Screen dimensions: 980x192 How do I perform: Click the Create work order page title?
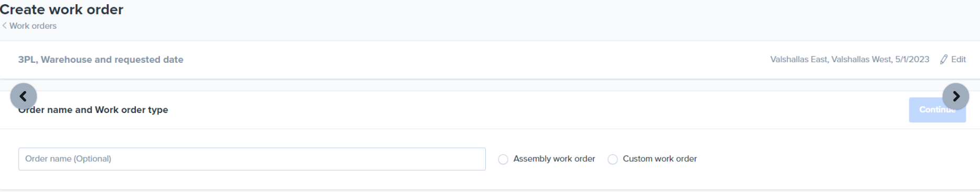coord(62,9)
